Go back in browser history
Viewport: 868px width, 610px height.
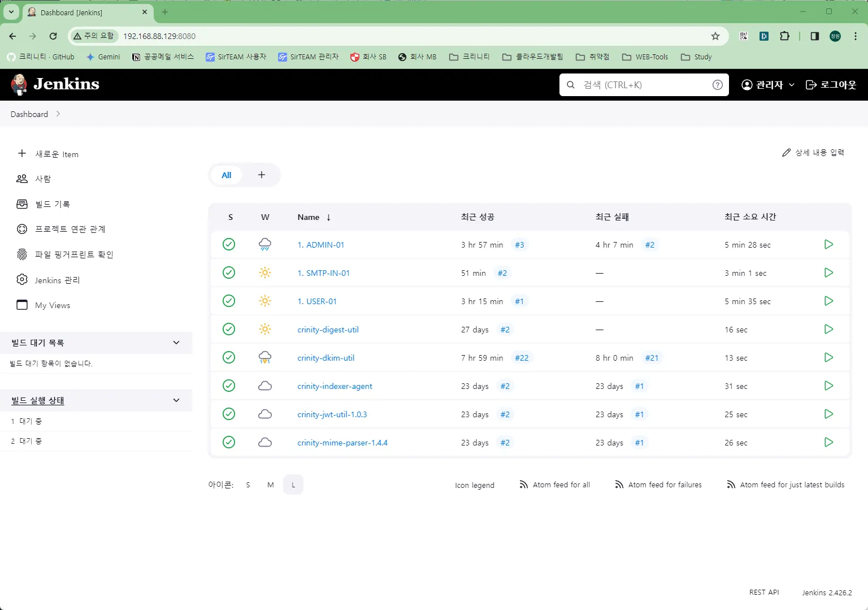[x=13, y=36]
